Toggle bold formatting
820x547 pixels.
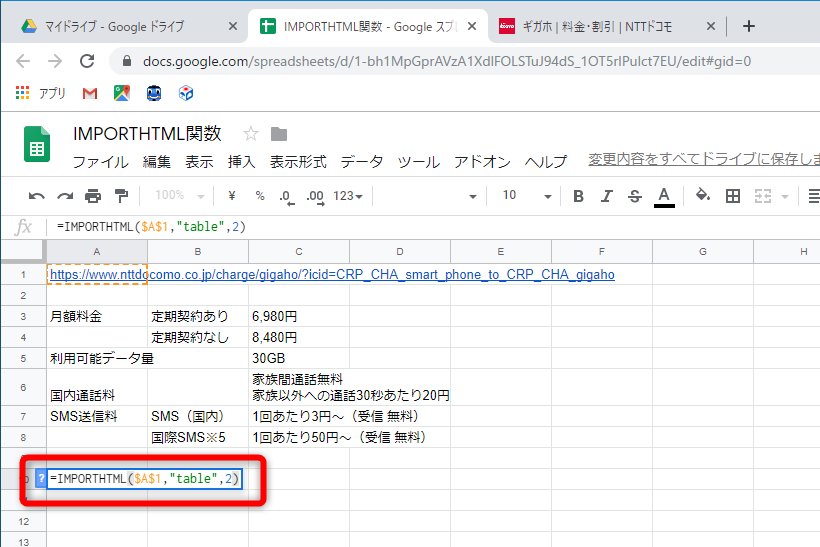point(578,196)
